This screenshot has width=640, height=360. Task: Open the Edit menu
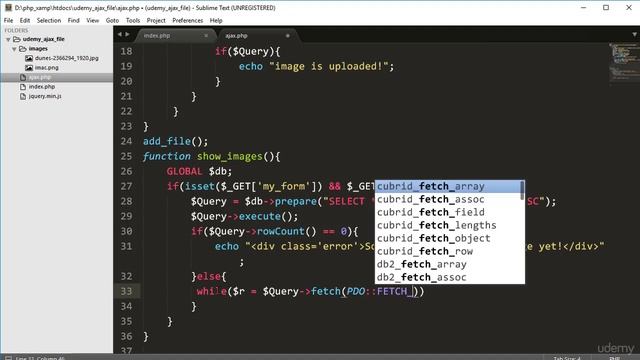(x=25, y=20)
